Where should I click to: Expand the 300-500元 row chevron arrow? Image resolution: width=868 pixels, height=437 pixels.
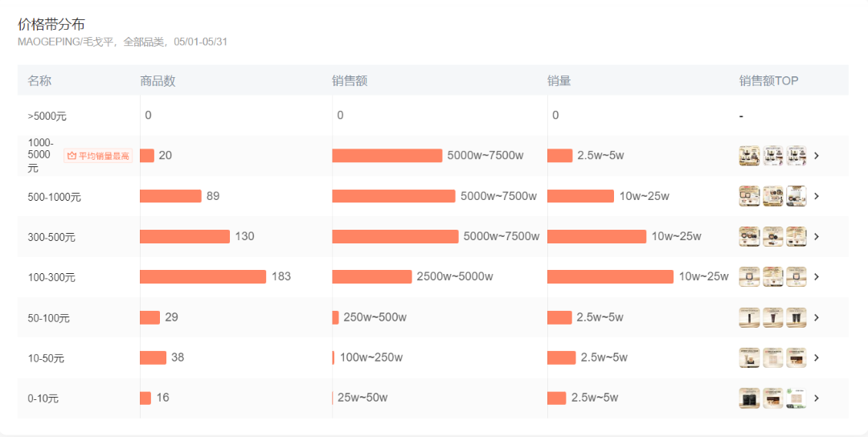coord(816,237)
